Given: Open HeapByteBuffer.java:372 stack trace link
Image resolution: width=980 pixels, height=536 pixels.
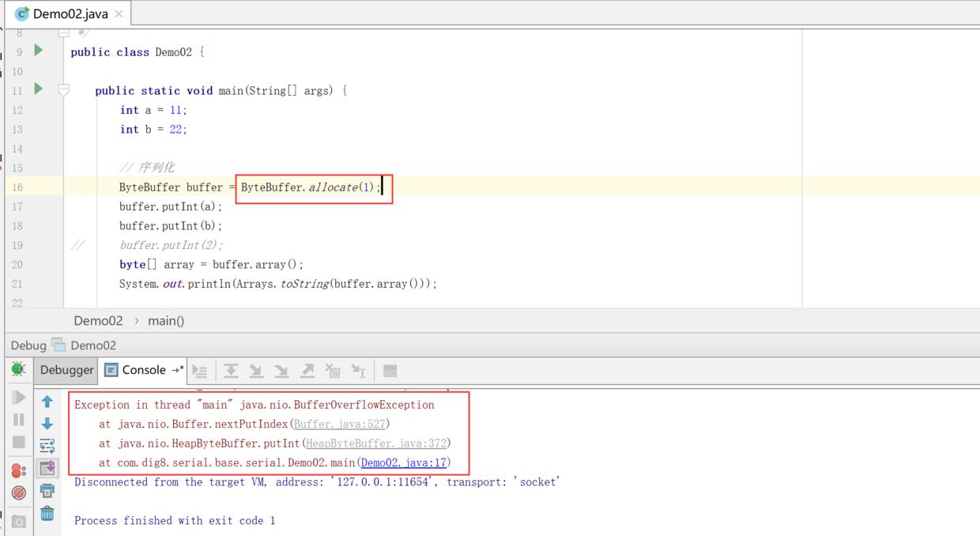Looking at the screenshot, I should point(376,443).
